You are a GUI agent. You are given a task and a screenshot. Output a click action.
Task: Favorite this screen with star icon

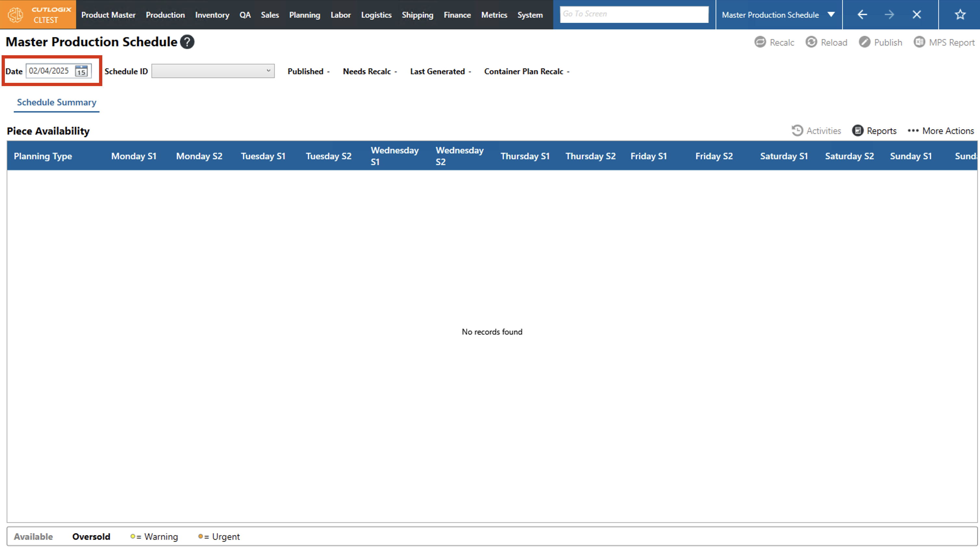point(960,15)
